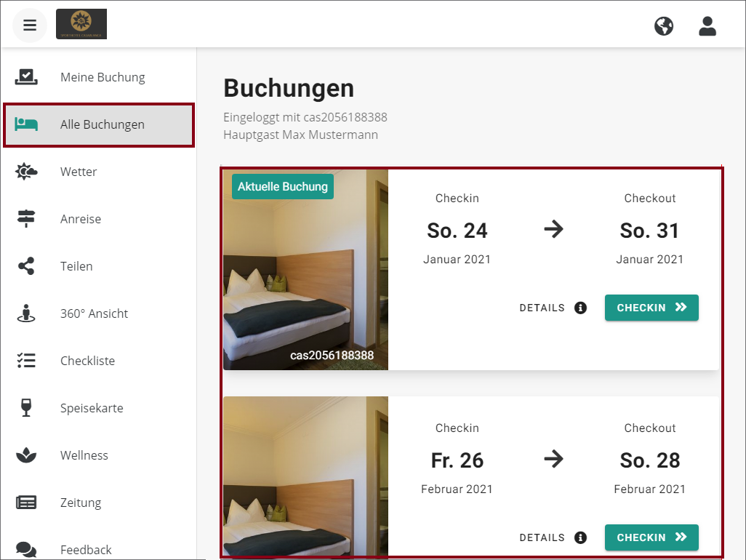Screen dimensions: 746x560
Task: Click CHECKIN button for January booking
Action: point(651,308)
